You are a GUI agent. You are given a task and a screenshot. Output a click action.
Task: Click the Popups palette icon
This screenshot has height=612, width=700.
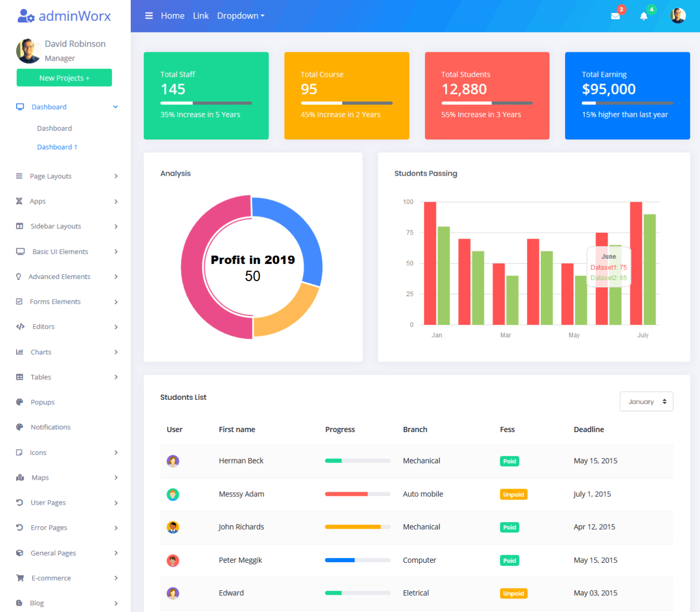(20, 402)
